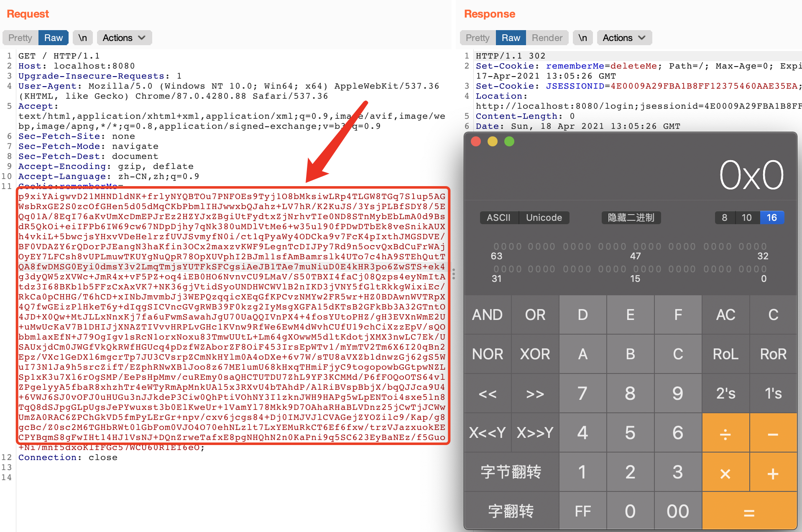
Task: Click the shift left << key
Action: tap(488, 394)
